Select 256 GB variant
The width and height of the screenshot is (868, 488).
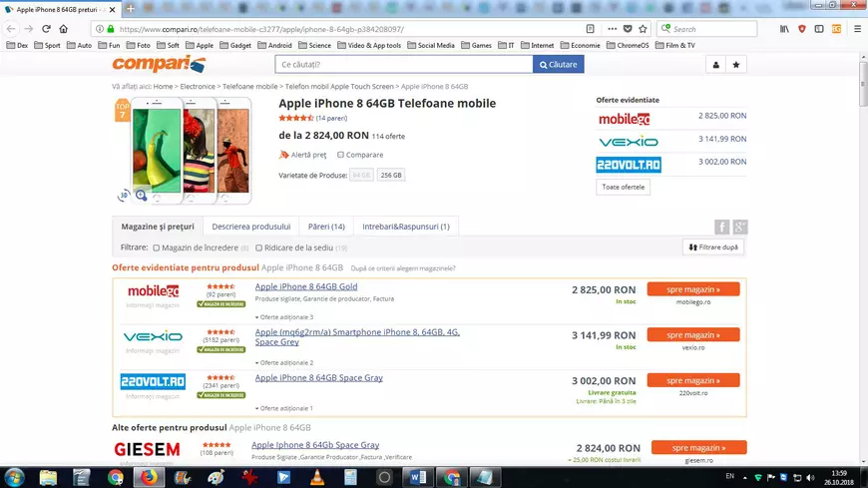pos(391,175)
